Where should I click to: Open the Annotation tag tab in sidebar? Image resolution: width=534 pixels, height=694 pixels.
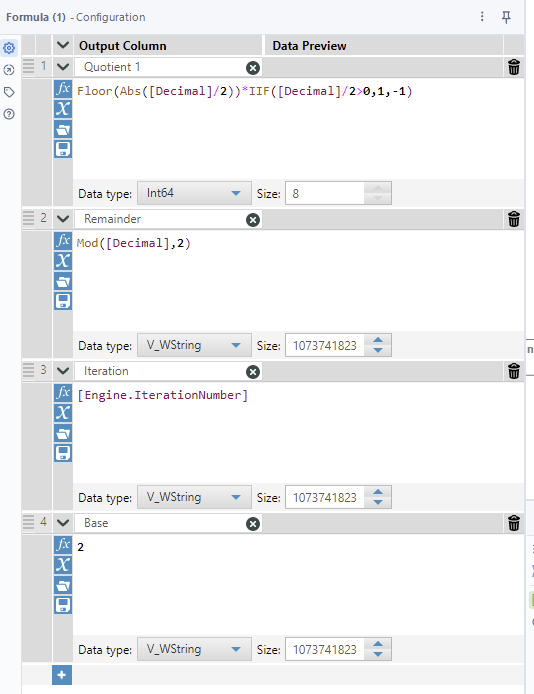coord(9,92)
